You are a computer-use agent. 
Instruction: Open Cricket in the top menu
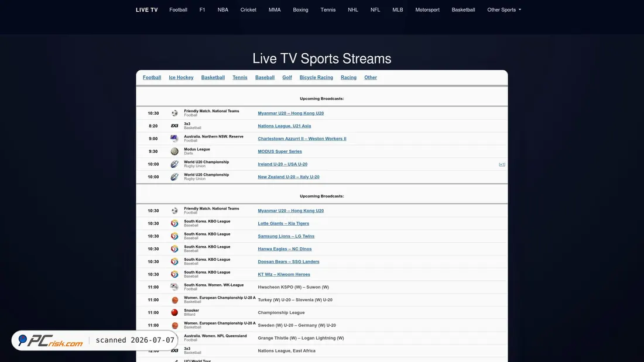pos(248,10)
